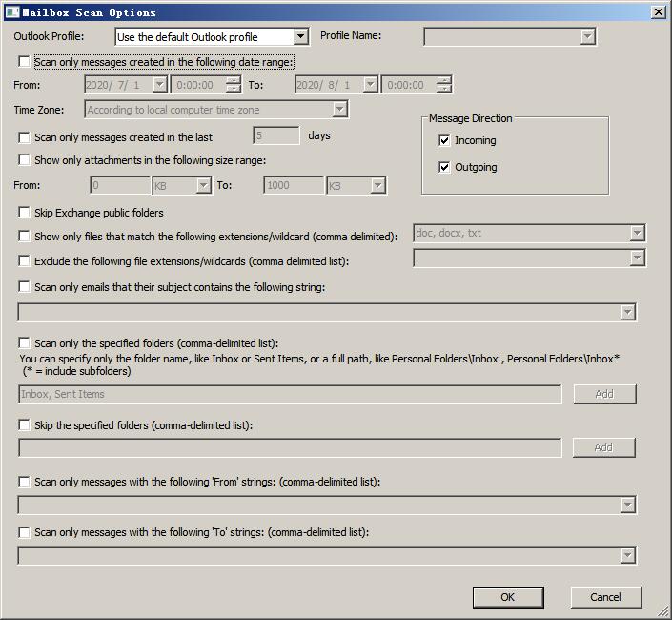Close the Mailbox Scan Options dialog

[x=659, y=11]
